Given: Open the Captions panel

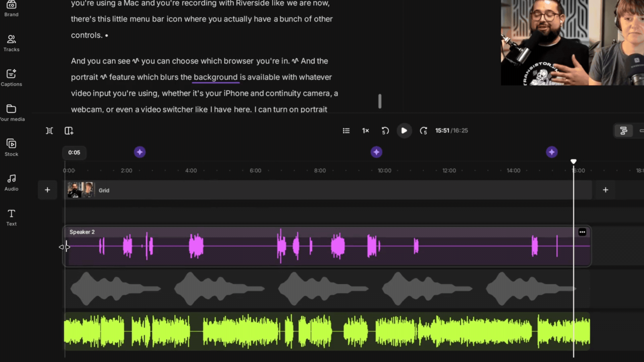Looking at the screenshot, I should pos(11,78).
